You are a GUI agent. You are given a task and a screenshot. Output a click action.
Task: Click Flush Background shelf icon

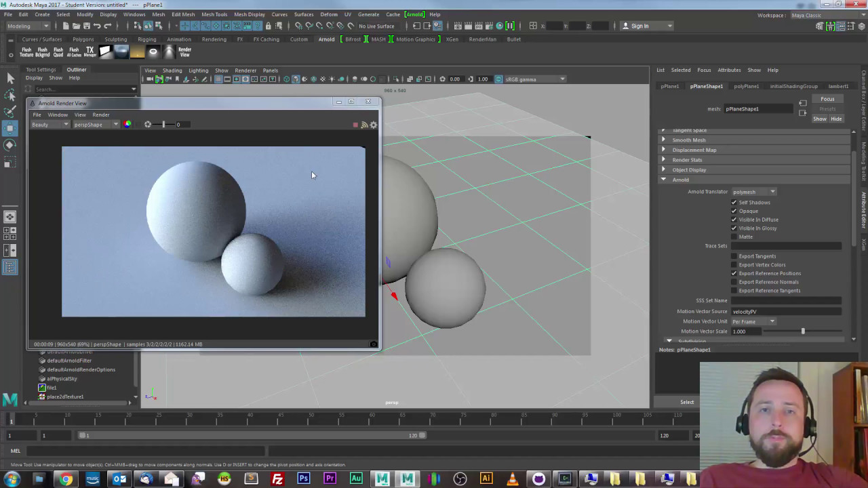pyautogui.click(x=42, y=52)
